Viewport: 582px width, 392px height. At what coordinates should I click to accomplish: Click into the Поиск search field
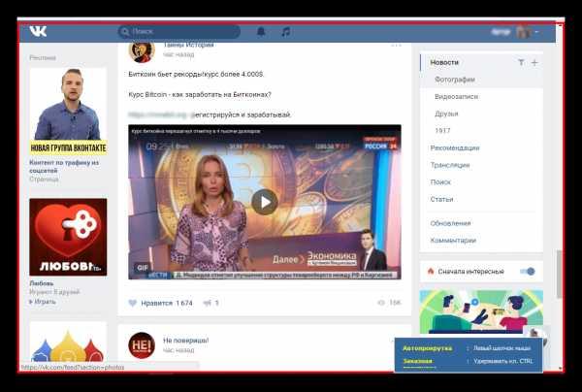point(179,32)
